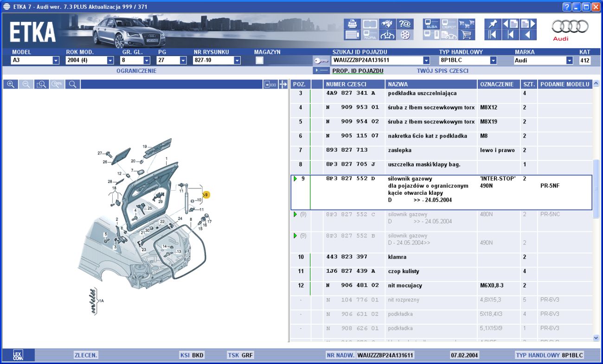
Task: Go to previous page with the left-arrow document icon
Action: click(511, 24)
